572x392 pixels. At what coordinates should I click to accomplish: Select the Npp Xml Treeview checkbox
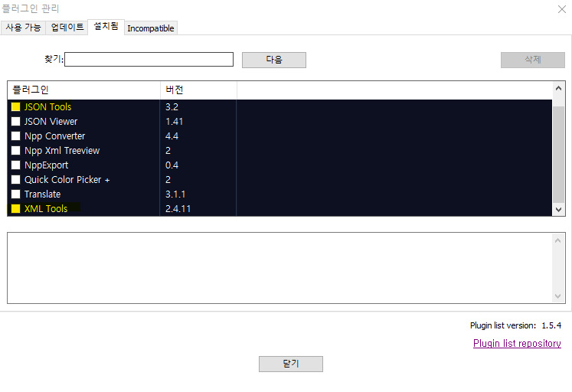coord(15,151)
